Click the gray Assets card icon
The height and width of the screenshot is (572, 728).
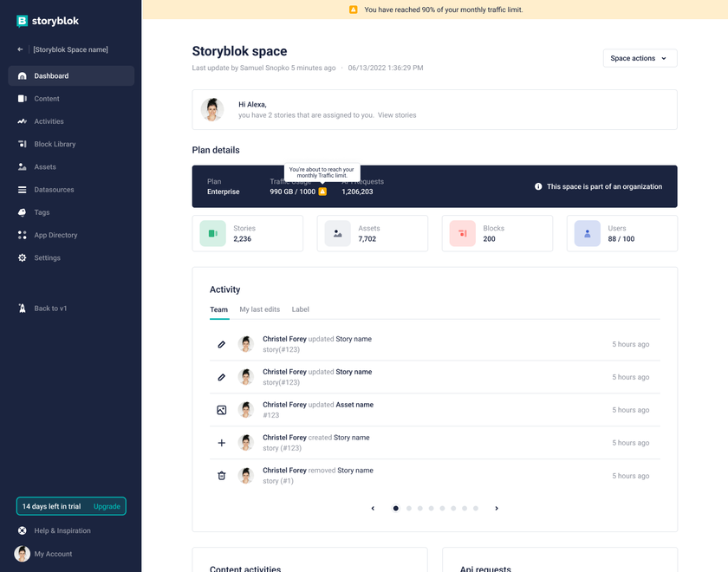click(337, 233)
